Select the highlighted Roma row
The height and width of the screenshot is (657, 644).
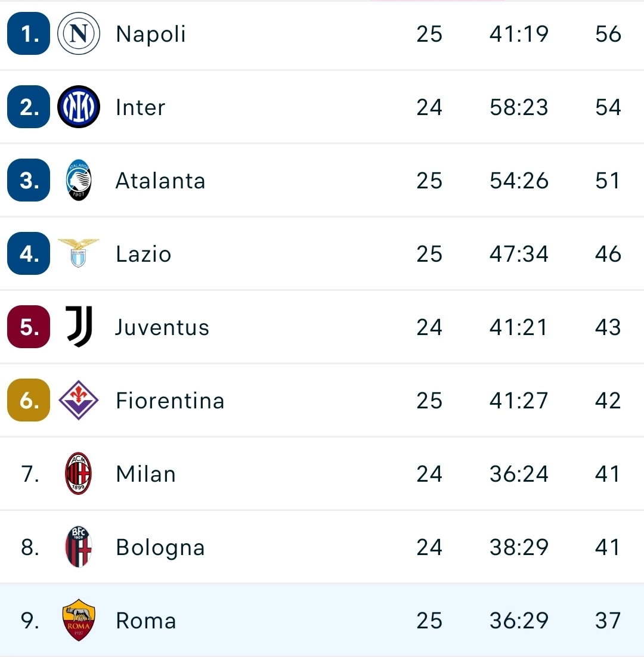coord(322,620)
